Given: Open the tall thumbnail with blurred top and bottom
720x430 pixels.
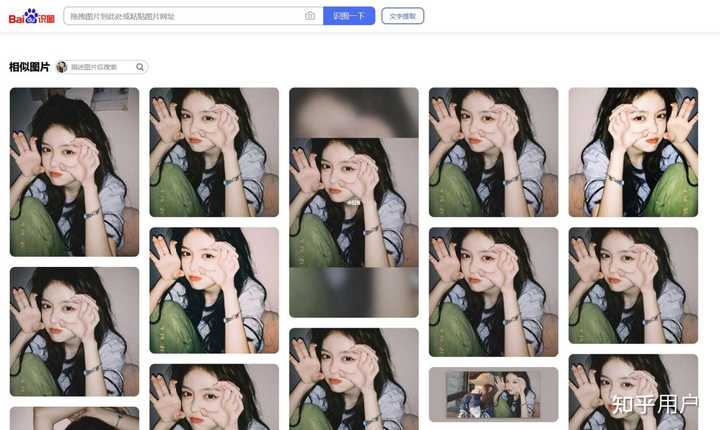Looking at the screenshot, I should 354,203.
